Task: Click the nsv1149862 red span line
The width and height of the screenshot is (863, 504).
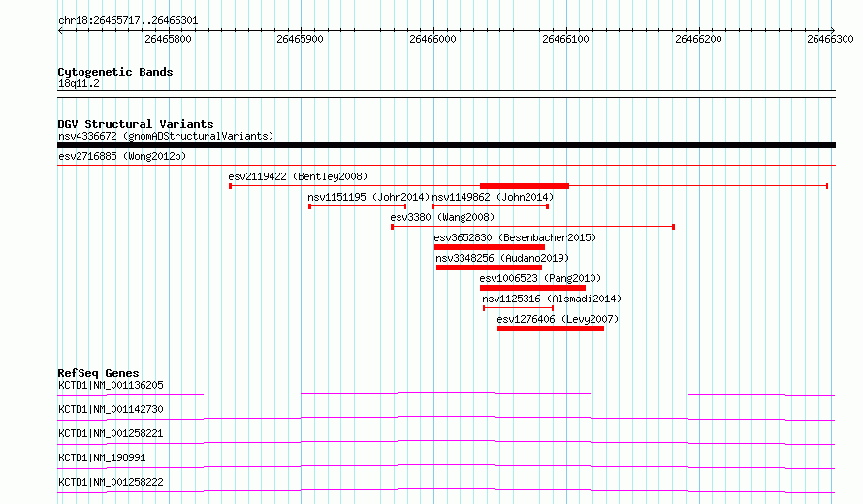Action: [x=491, y=206]
